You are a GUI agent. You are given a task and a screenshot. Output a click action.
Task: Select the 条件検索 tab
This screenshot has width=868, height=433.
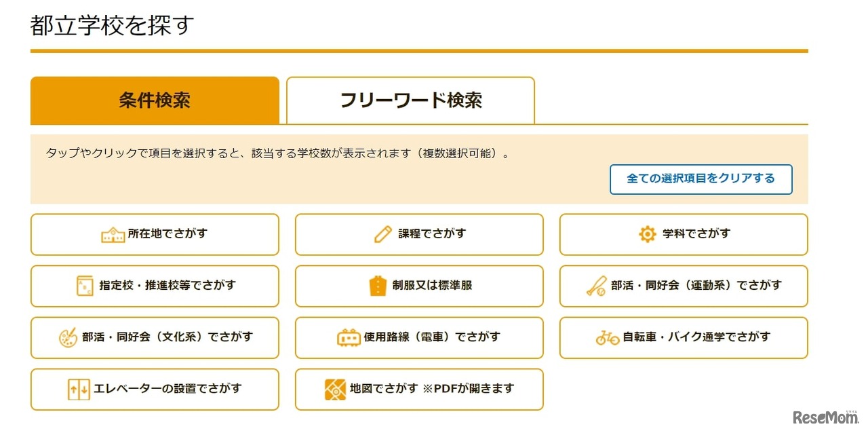(x=154, y=100)
